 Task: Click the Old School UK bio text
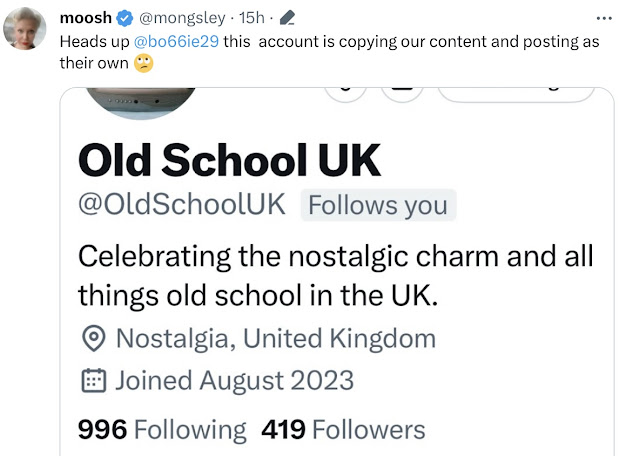(335, 275)
